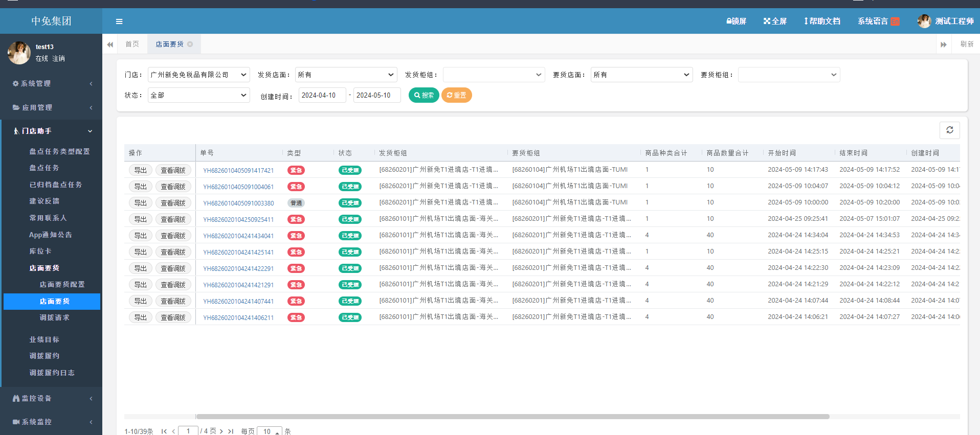The height and width of the screenshot is (435, 980).
Task: Close the 店面要货 tab
Action: [x=190, y=44]
